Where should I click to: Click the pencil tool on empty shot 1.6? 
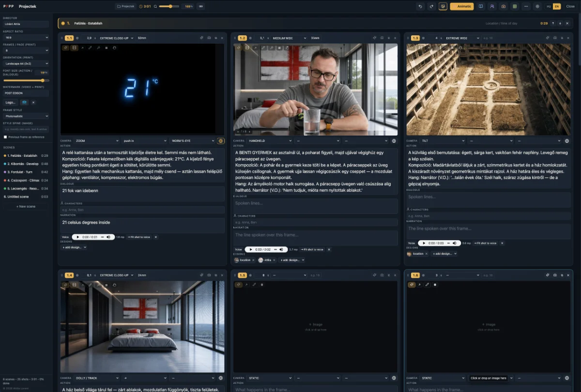(x=427, y=285)
